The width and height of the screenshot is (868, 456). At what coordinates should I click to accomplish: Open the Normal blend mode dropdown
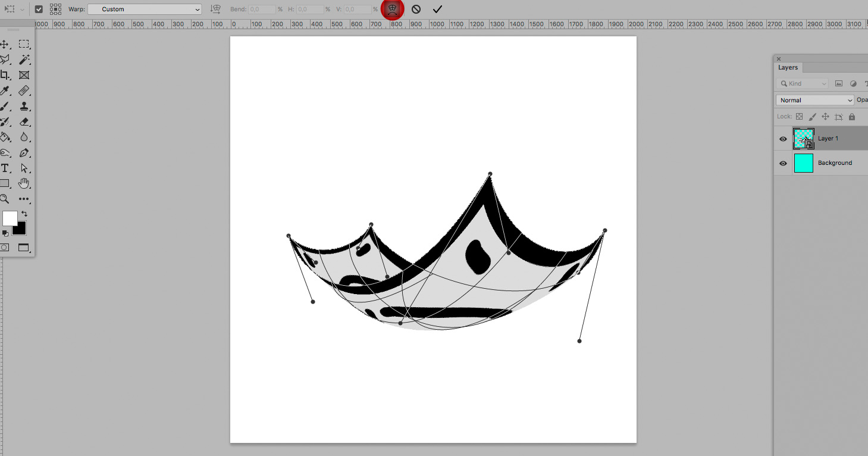(x=815, y=100)
